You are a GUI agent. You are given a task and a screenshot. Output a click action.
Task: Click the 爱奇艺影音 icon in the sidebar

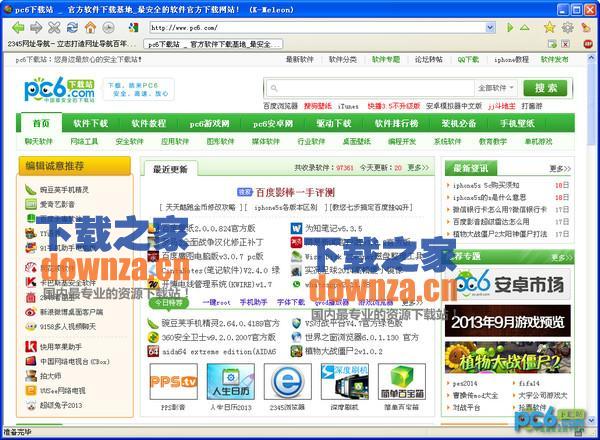click(x=31, y=204)
